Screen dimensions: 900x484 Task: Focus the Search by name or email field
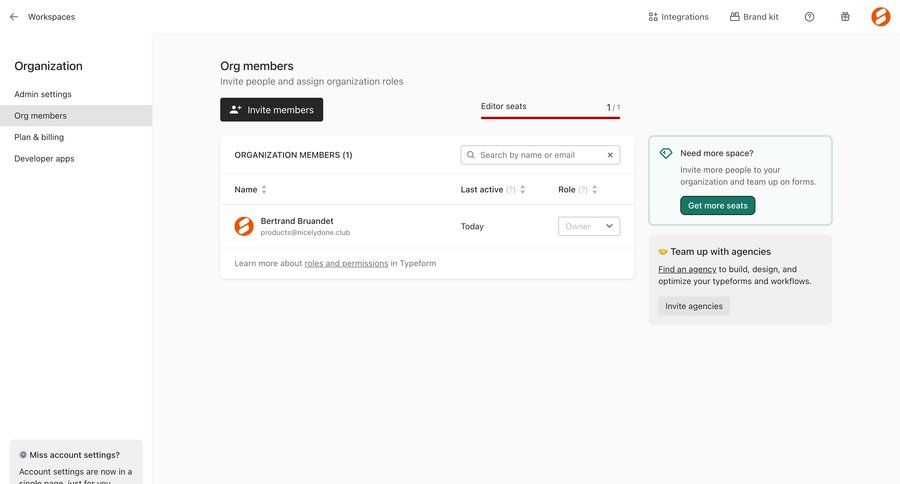(x=540, y=155)
